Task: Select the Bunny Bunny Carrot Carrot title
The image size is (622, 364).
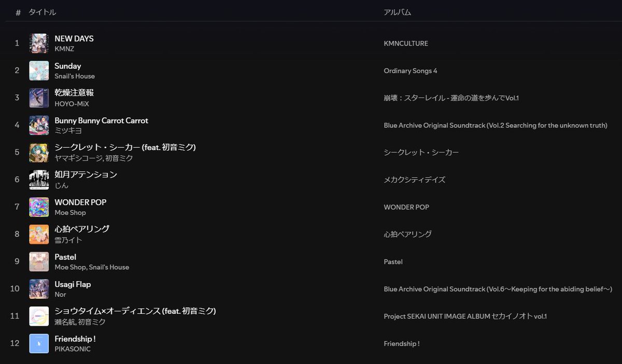Action: (x=102, y=121)
